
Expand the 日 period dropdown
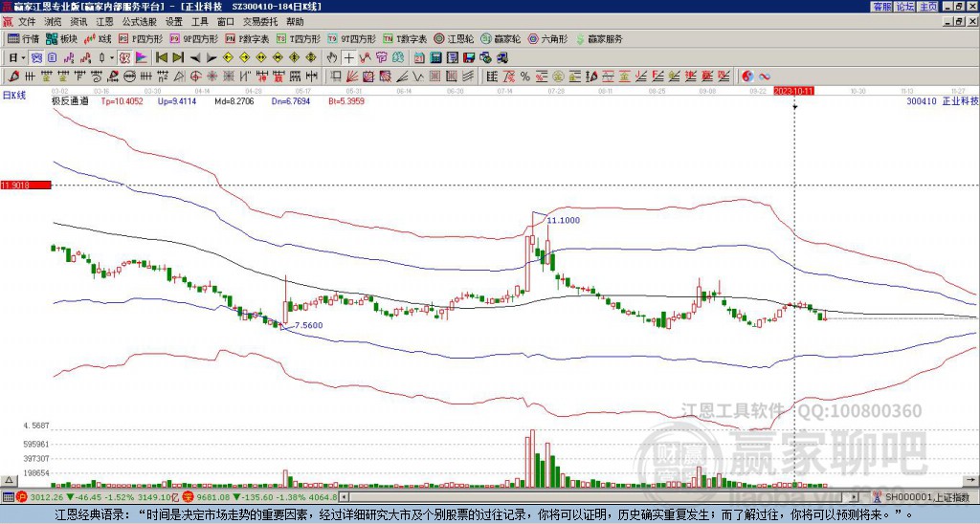tap(23, 58)
